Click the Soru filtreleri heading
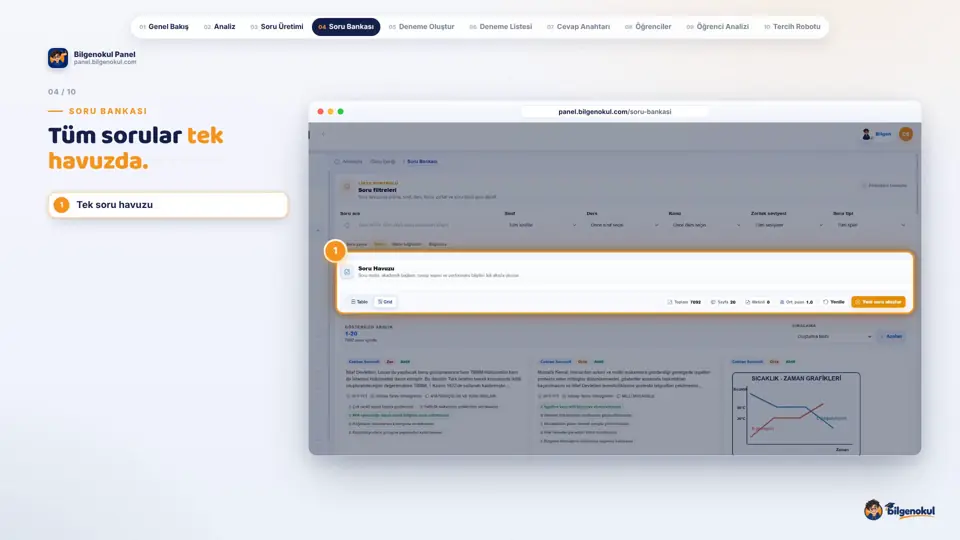The image size is (960, 540). 377,190
